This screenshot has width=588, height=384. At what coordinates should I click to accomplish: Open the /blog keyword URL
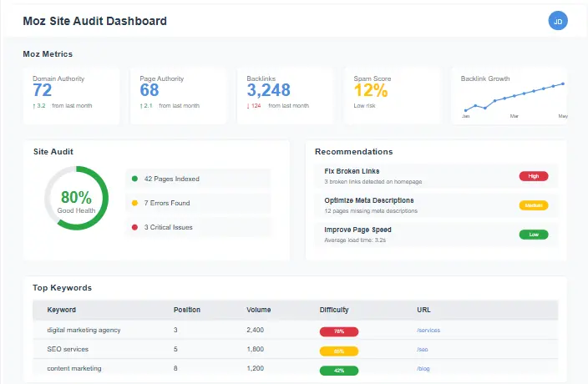click(x=423, y=369)
